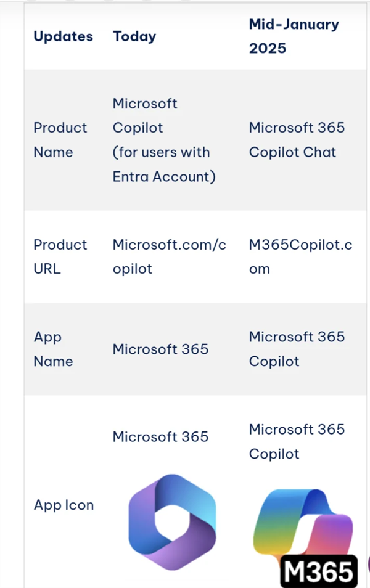Click the M365Copilot.com URL text

pyautogui.click(x=300, y=257)
